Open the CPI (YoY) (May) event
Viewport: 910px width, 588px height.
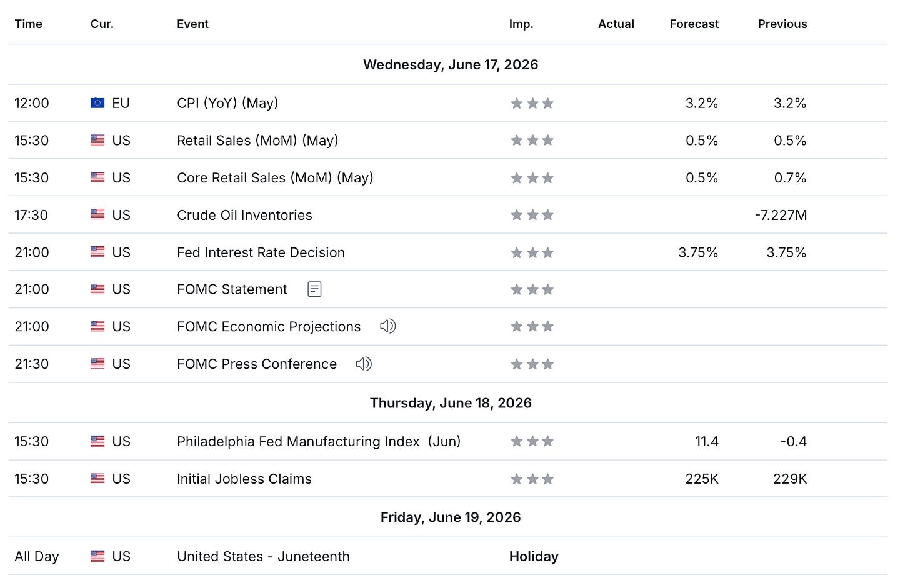click(227, 103)
